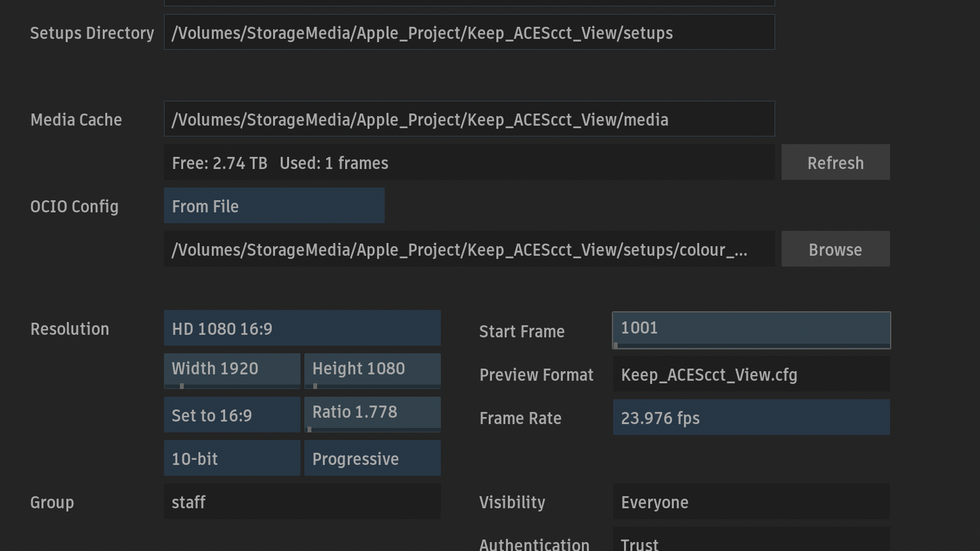
Task: Click the Group field showing staff
Action: 302,502
